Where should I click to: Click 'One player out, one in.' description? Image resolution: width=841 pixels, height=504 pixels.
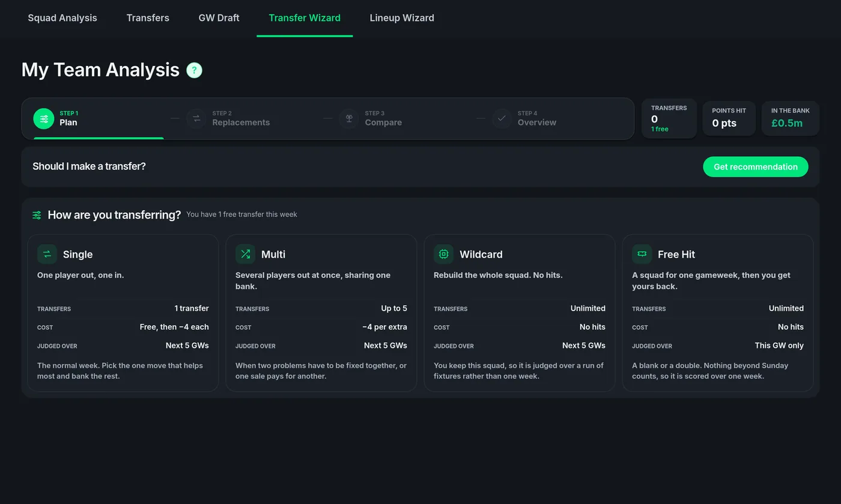(80, 275)
